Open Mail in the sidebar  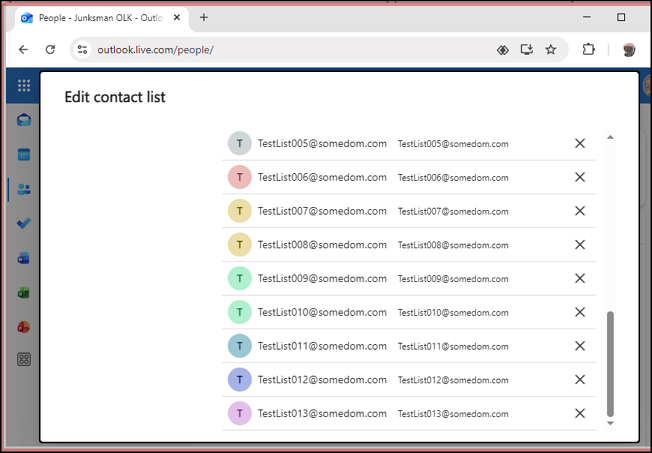tap(24, 120)
